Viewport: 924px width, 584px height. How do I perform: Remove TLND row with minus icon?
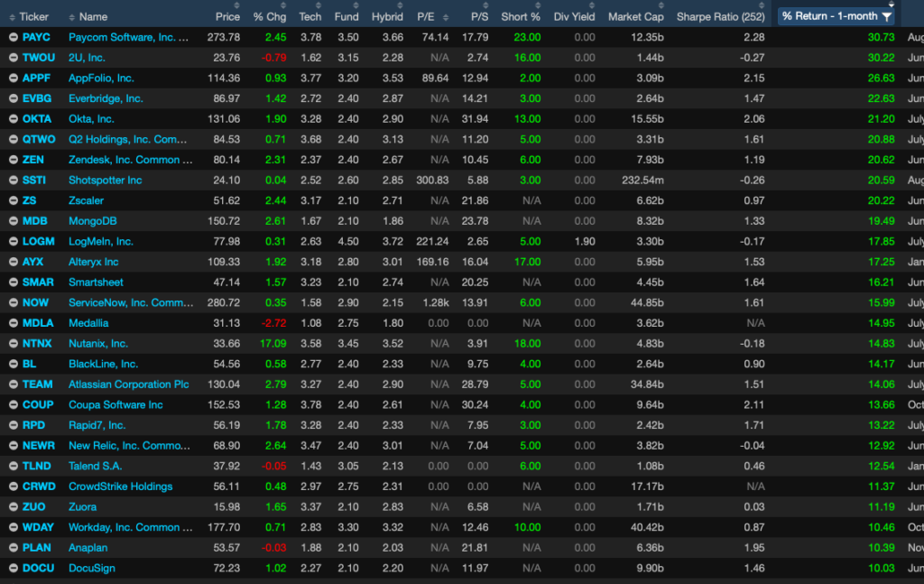click(x=13, y=466)
